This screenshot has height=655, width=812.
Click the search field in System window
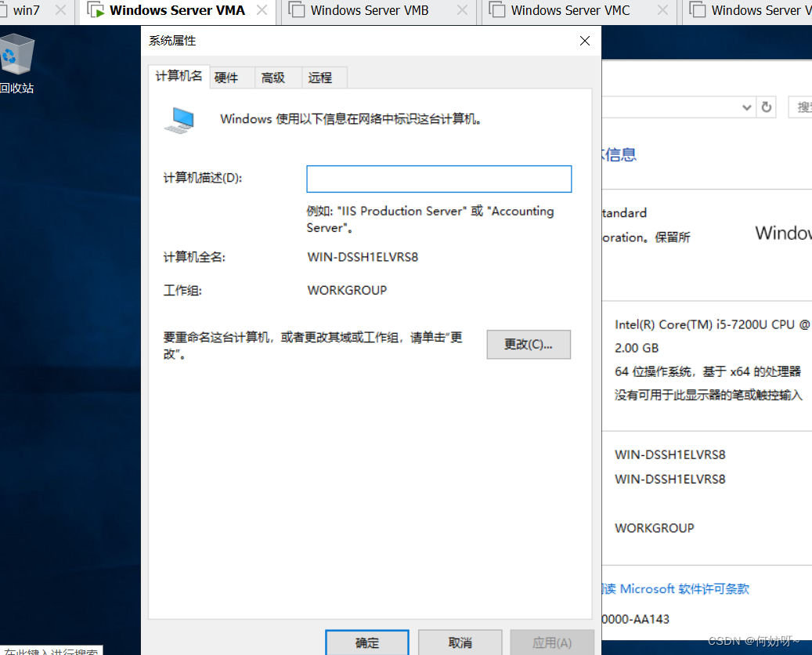[x=800, y=107]
